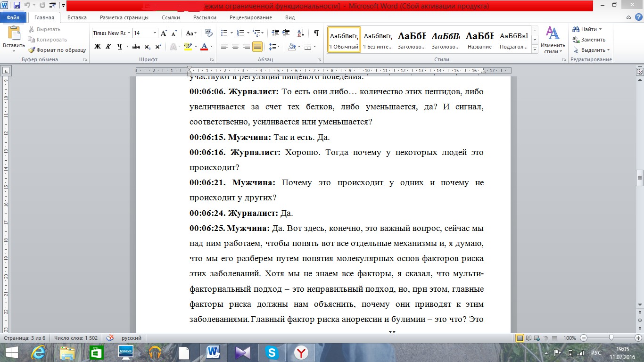Align text to the left
The image size is (644, 362).
click(x=224, y=47)
